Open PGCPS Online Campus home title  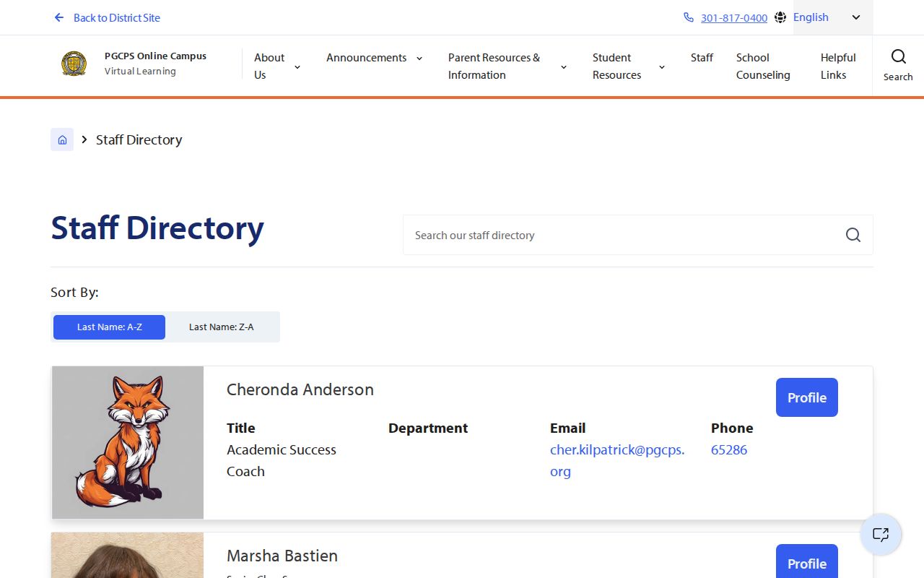coord(155,56)
